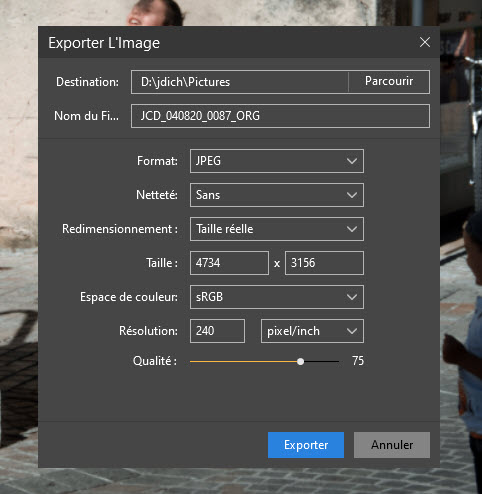
Task: Click the Destination path field
Action: click(x=240, y=82)
